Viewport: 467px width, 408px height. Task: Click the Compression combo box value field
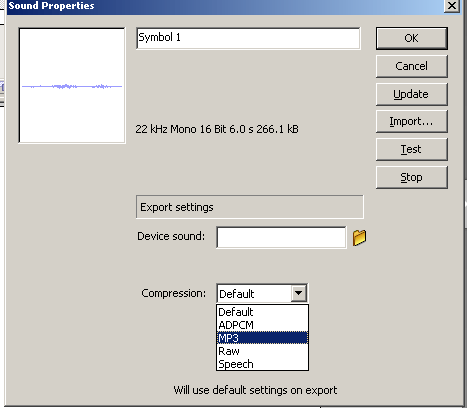coord(254,294)
